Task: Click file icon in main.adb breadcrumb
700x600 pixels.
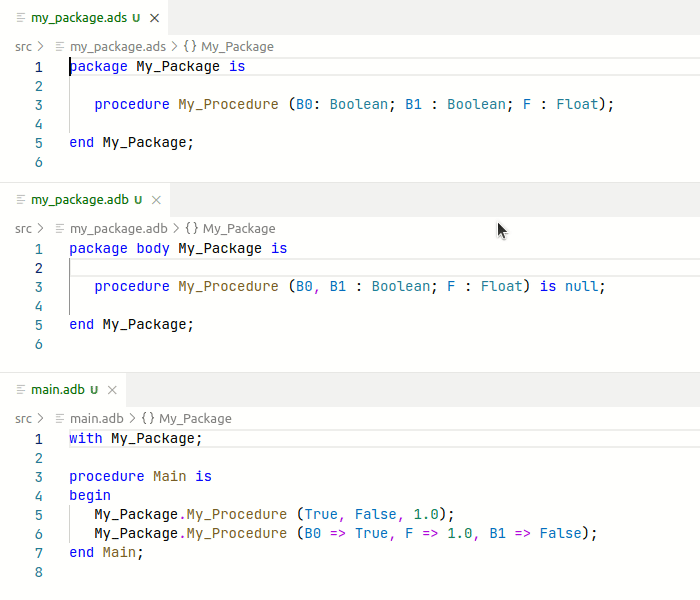Action: coord(60,419)
